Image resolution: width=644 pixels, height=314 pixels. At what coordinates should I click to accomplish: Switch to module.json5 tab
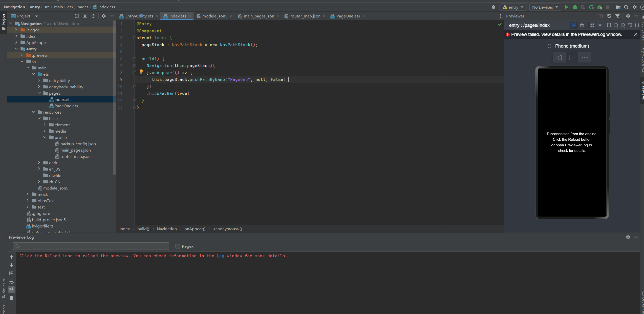click(215, 16)
